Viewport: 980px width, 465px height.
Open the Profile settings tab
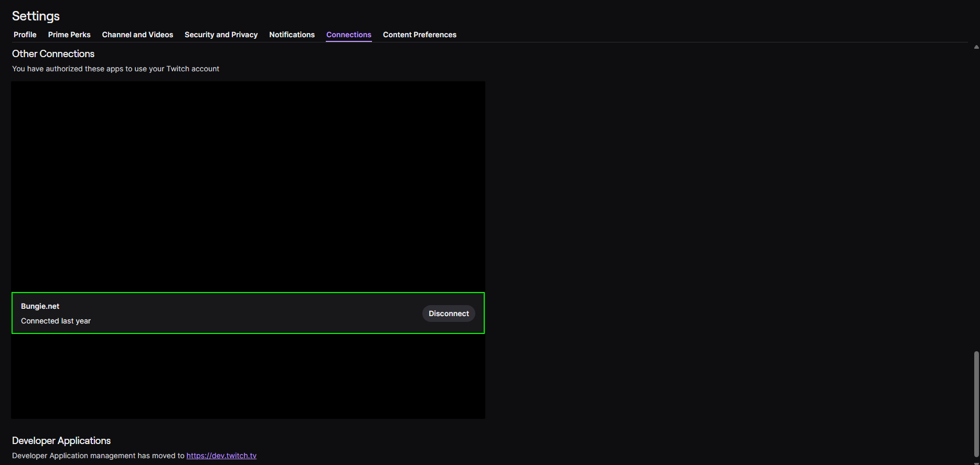[25, 35]
